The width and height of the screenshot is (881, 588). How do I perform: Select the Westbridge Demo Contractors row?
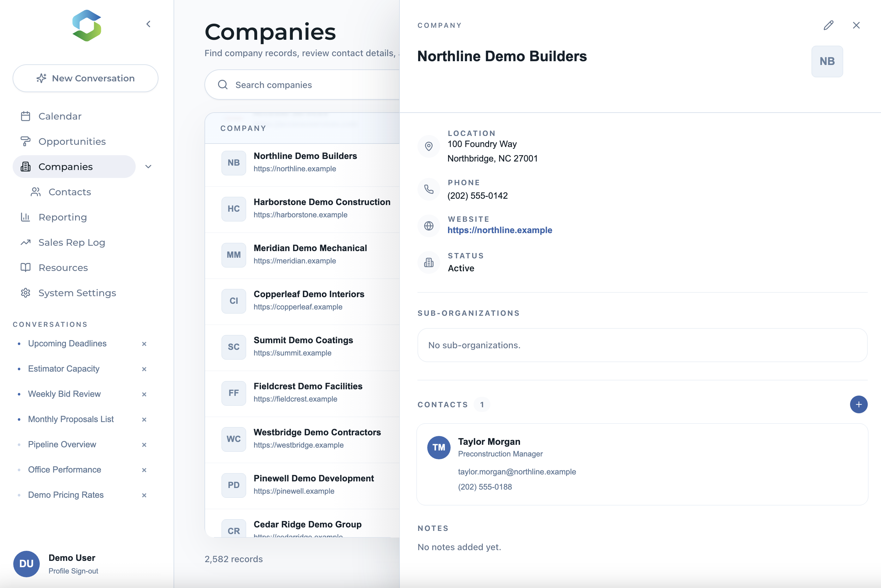pos(302,439)
